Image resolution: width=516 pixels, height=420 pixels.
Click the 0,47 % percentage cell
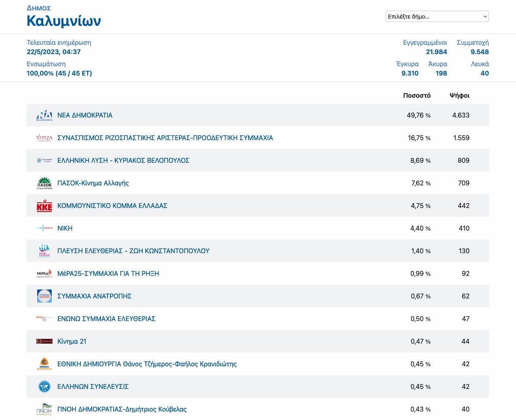click(421, 341)
